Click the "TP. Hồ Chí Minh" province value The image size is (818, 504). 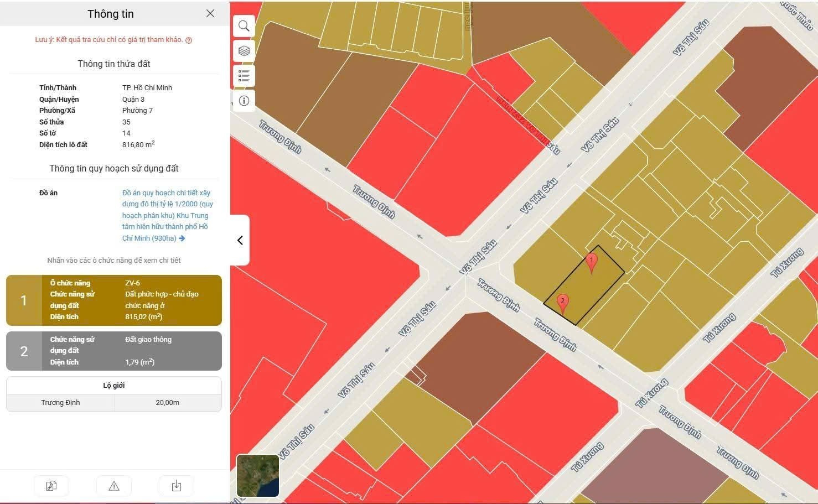pyautogui.click(x=147, y=88)
